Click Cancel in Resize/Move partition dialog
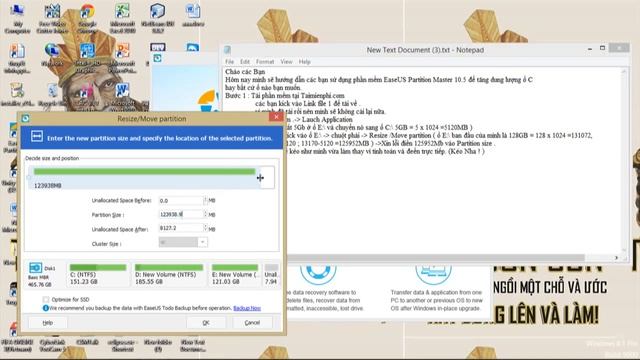Screen dimensions: 640x360 coord(252,322)
